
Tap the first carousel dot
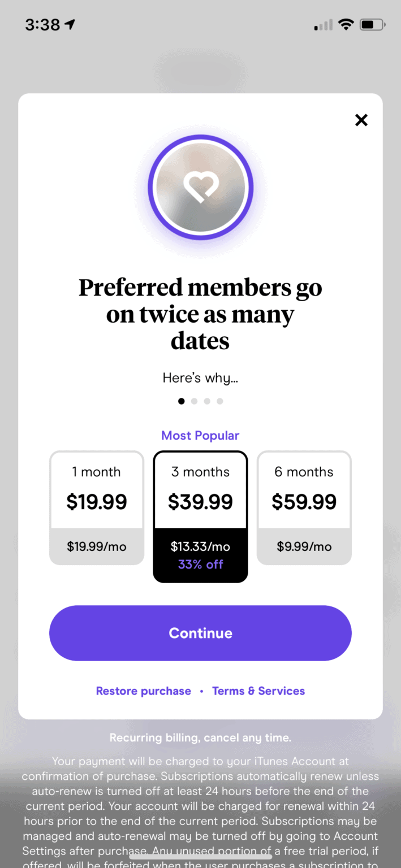coord(181,401)
